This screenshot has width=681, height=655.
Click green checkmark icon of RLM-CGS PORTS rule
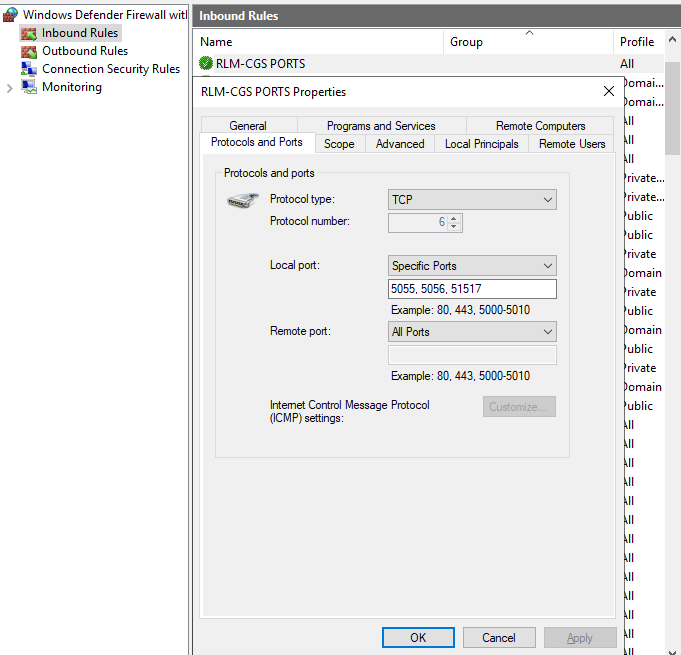tap(206, 64)
